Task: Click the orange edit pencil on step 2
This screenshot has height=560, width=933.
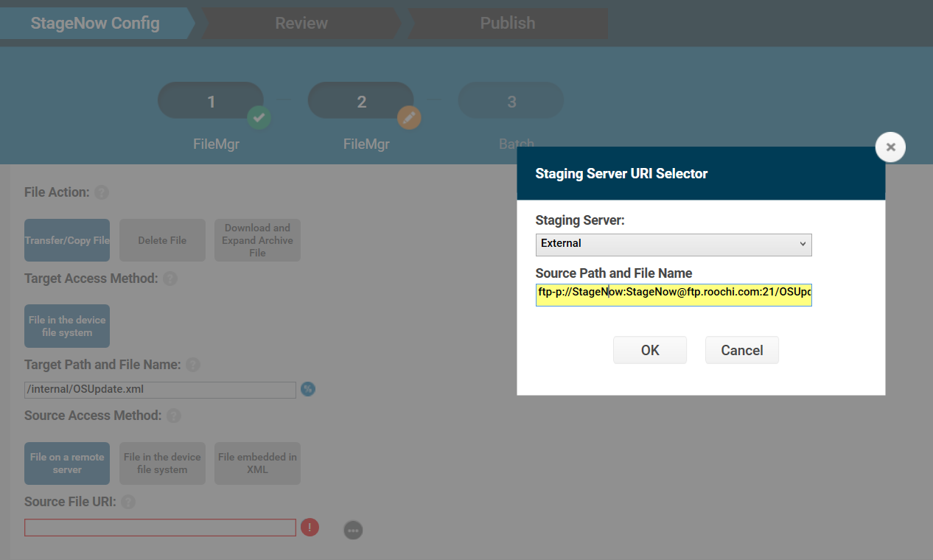Action: (x=409, y=117)
